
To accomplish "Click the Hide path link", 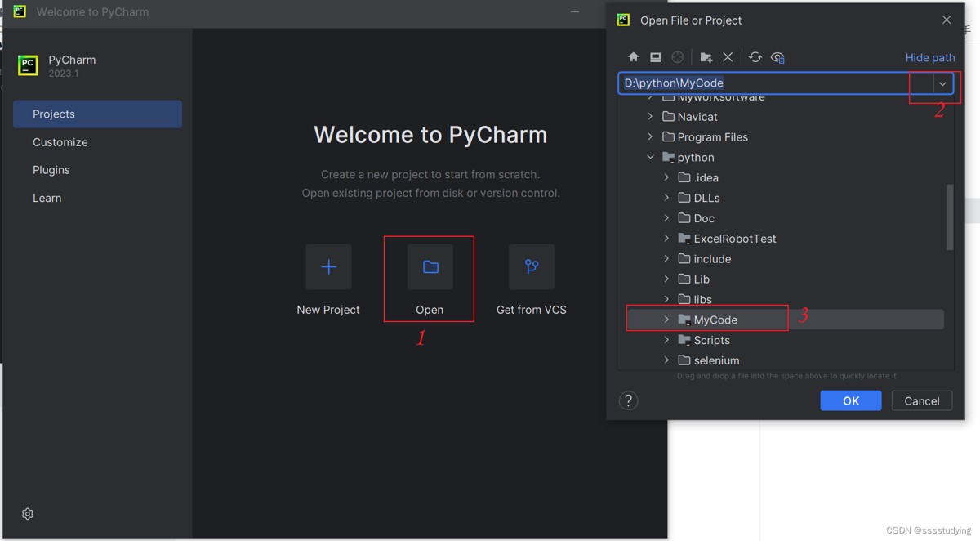I will pos(929,57).
